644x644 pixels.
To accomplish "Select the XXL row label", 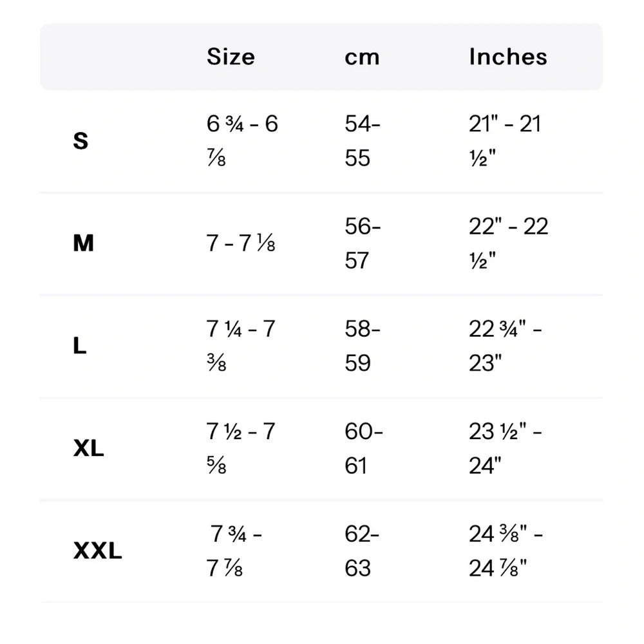I will point(97,551).
